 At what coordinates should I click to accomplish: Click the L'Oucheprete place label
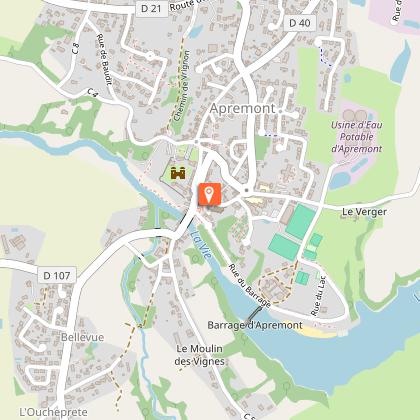[53, 412]
